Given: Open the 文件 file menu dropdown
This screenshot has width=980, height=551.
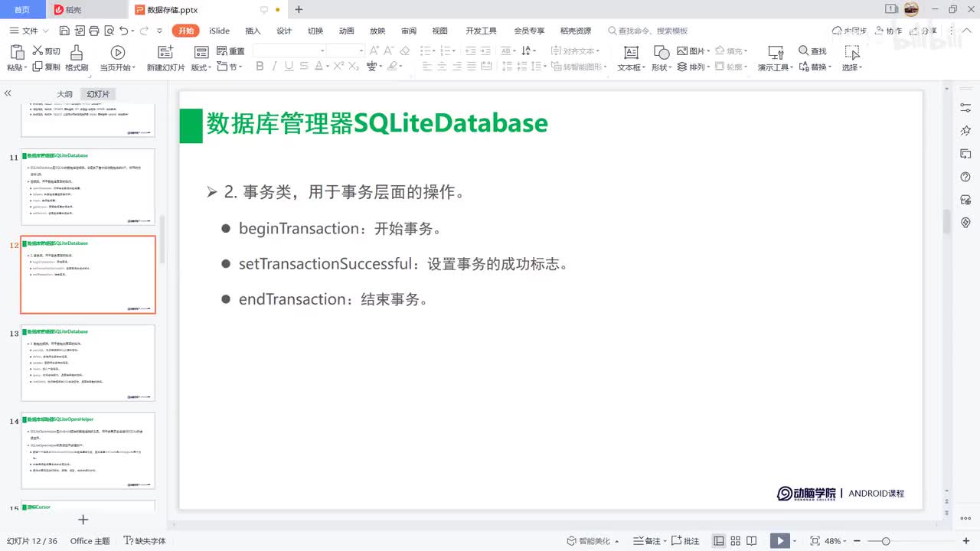Looking at the screenshot, I should coord(30,31).
